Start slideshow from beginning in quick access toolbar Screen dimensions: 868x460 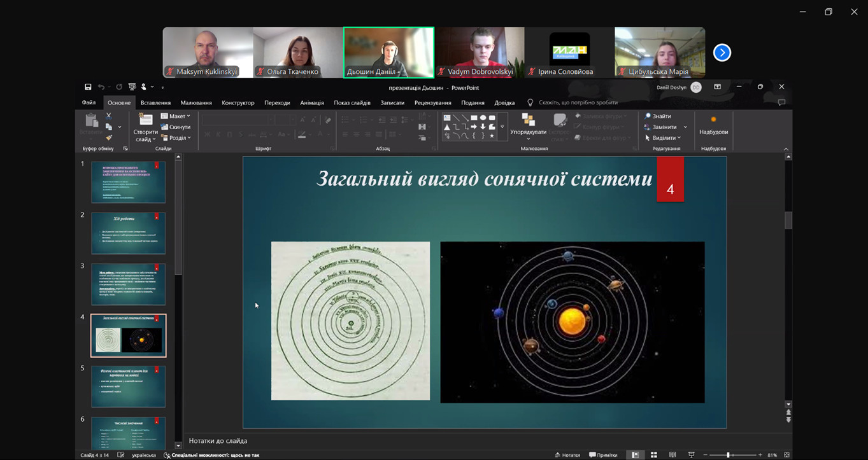[132, 87]
